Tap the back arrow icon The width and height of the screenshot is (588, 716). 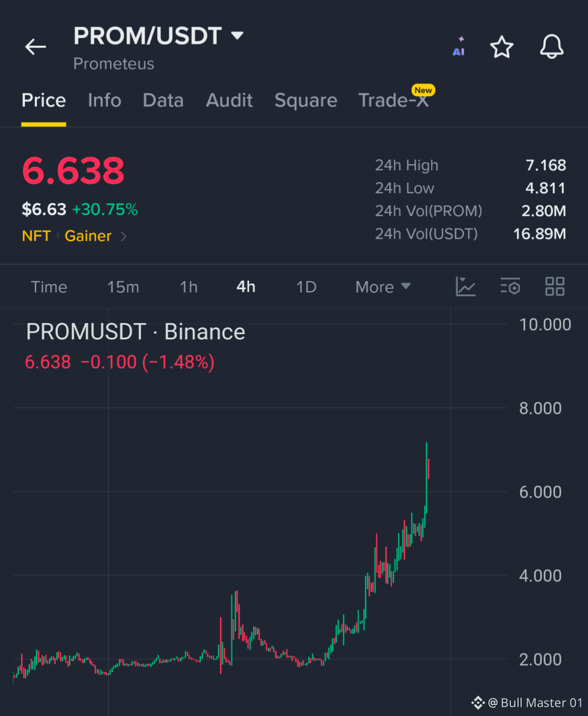[36, 47]
